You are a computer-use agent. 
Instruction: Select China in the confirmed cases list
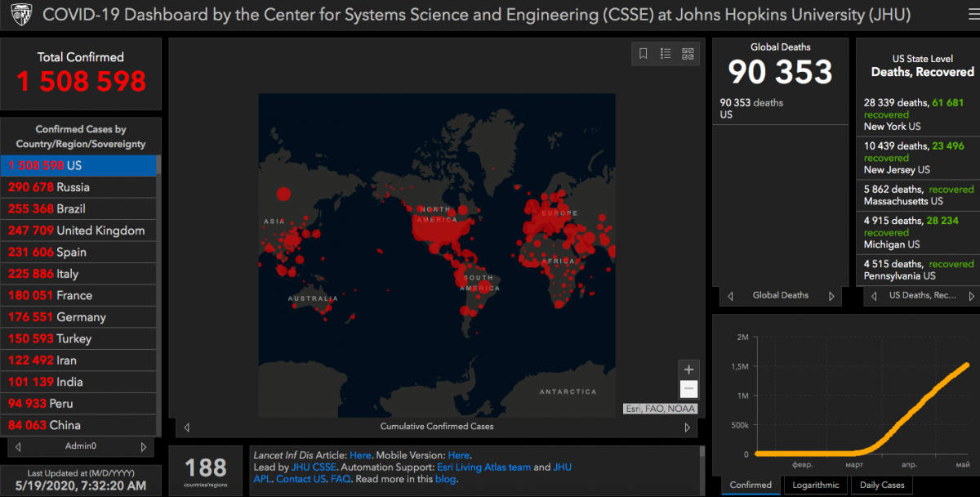78,425
